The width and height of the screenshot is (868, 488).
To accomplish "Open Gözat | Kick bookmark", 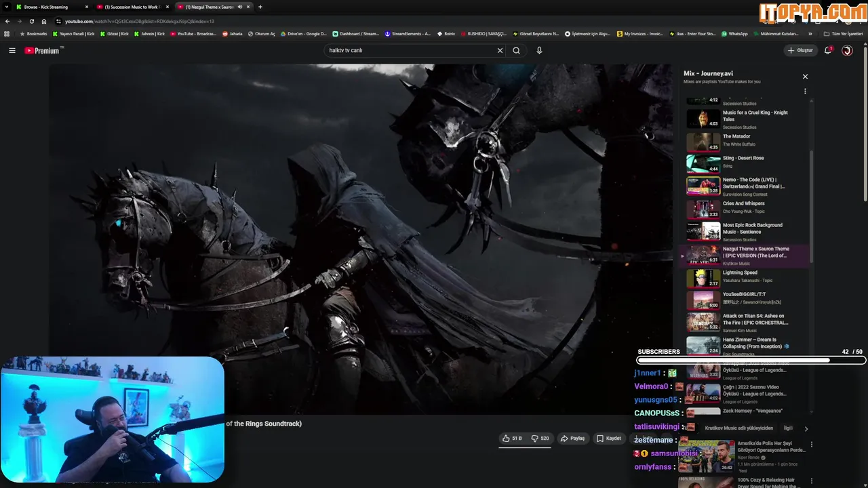I will point(114,34).
